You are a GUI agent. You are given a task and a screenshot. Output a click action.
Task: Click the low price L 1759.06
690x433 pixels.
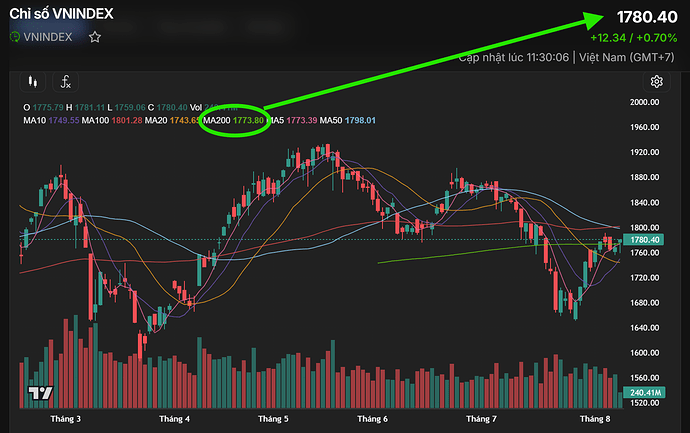[126, 107]
